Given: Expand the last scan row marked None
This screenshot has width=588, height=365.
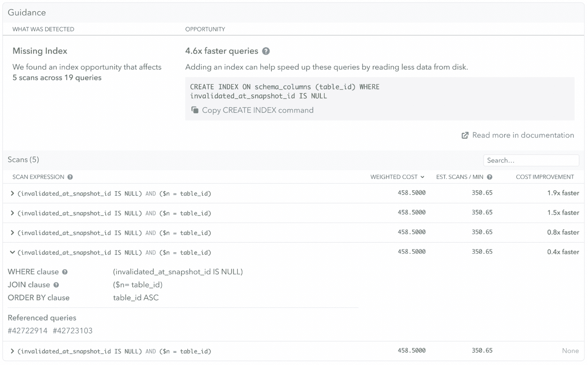Looking at the screenshot, I should pos(12,351).
